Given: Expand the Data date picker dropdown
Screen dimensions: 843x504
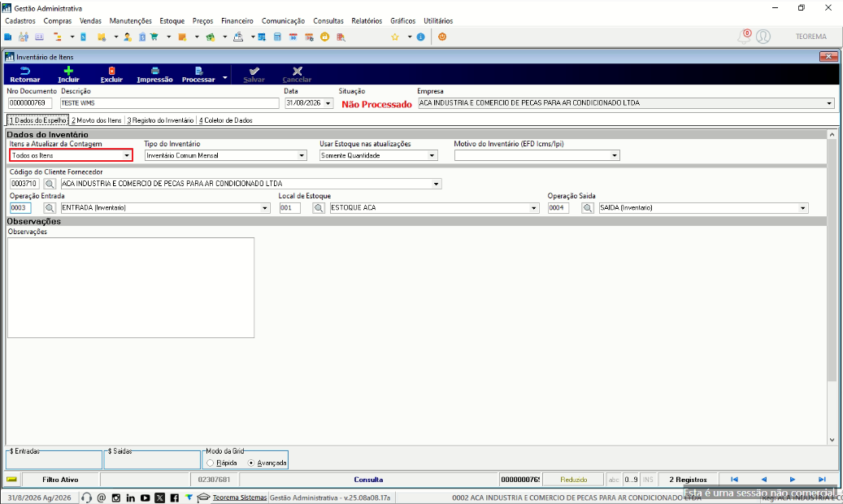Looking at the screenshot, I should tap(328, 103).
